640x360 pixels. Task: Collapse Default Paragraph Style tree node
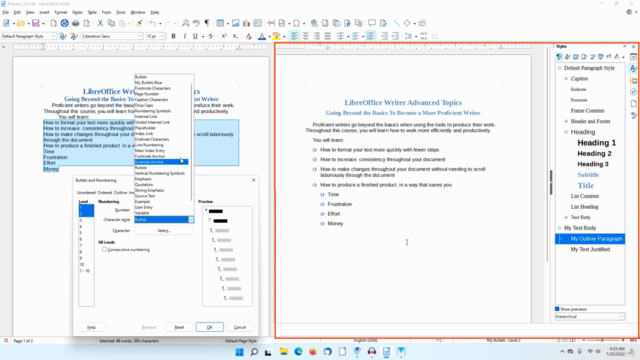[560, 68]
